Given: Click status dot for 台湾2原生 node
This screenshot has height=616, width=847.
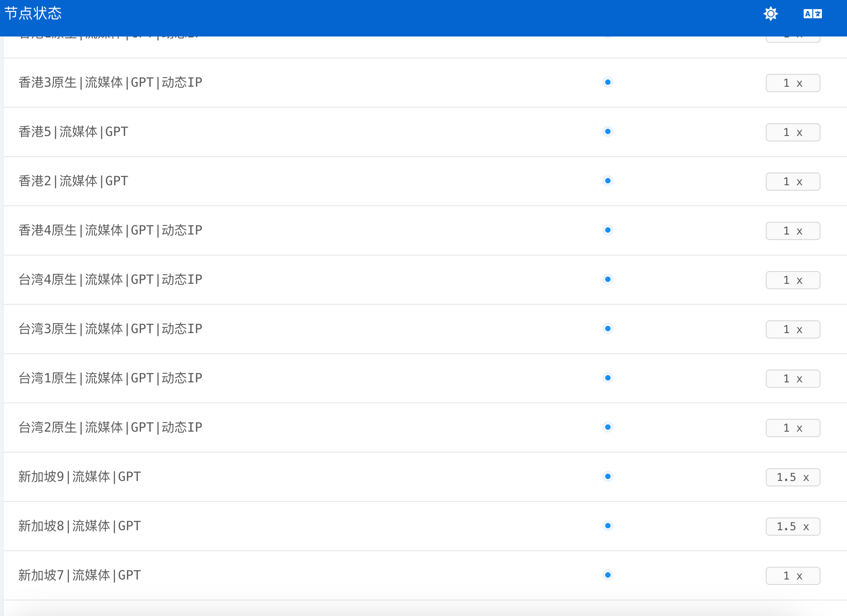Looking at the screenshot, I should [x=608, y=428].
